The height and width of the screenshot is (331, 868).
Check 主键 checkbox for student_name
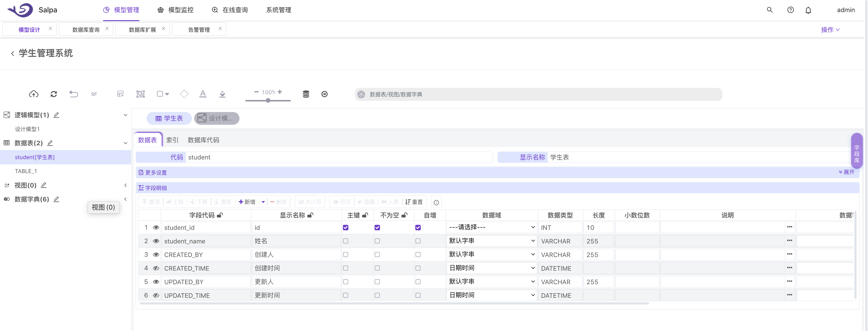pos(346,241)
